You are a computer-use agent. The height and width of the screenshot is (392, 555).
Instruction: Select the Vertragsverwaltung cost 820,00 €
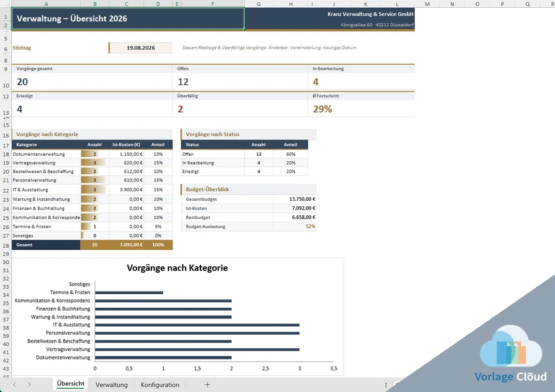tap(127, 162)
